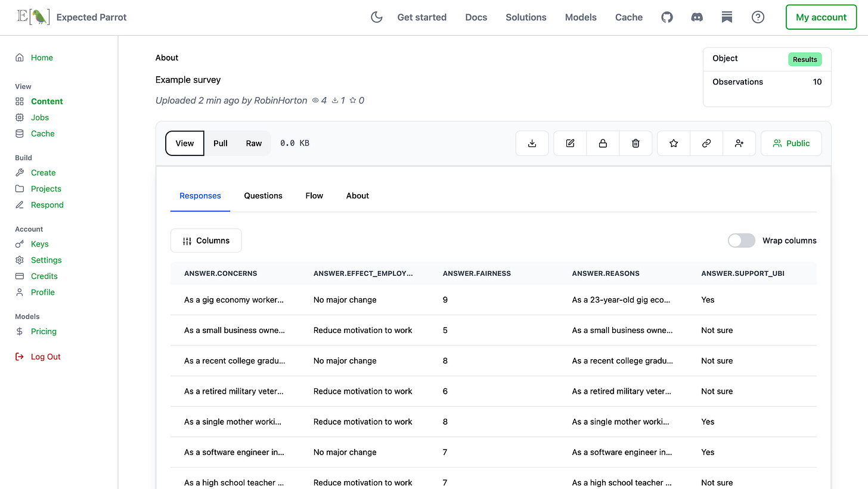Click the Jobs chip icon in sidebar
This screenshot has height=489, width=868.
click(x=20, y=117)
